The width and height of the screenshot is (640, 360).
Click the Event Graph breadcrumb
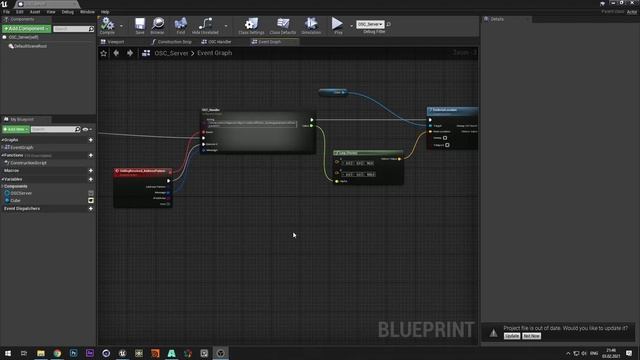click(x=215, y=53)
